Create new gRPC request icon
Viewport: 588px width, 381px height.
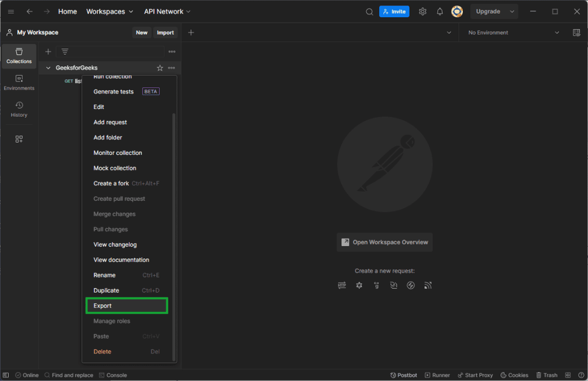[x=377, y=286]
